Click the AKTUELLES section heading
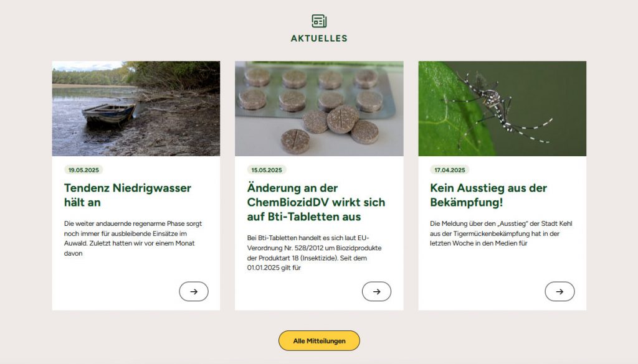 point(319,38)
